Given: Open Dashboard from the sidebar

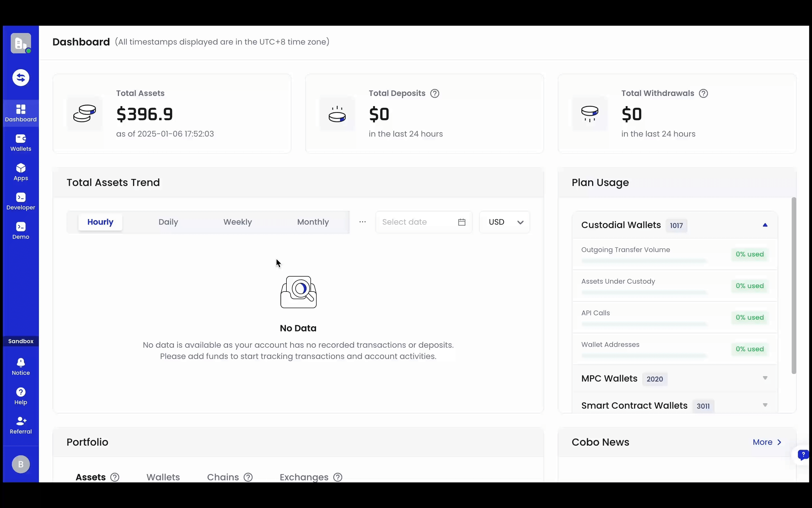Looking at the screenshot, I should tap(21, 113).
